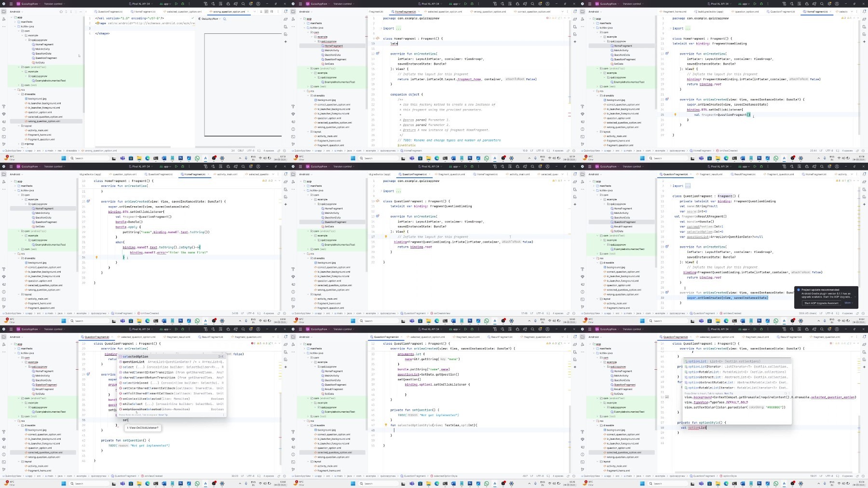The height and width of the screenshot is (488, 868).
Task: Expand manifests folder in middle-right project tree
Action: (x=594, y=186)
